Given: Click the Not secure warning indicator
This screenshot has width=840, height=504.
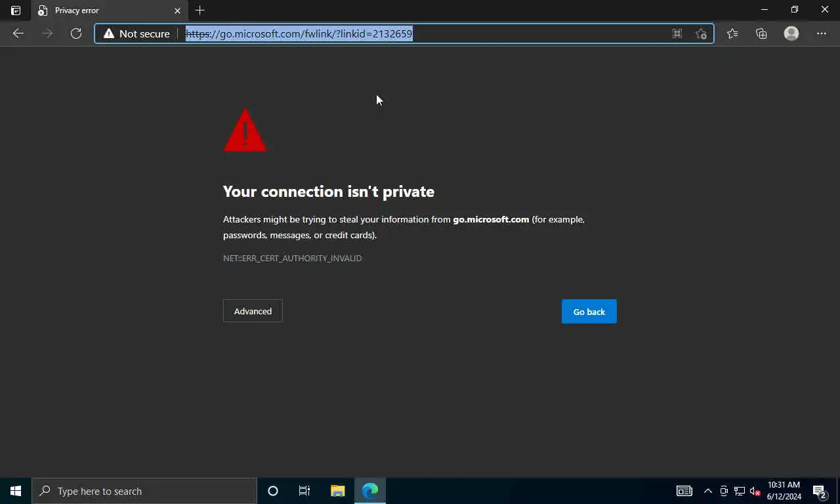Looking at the screenshot, I should (x=136, y=33).
